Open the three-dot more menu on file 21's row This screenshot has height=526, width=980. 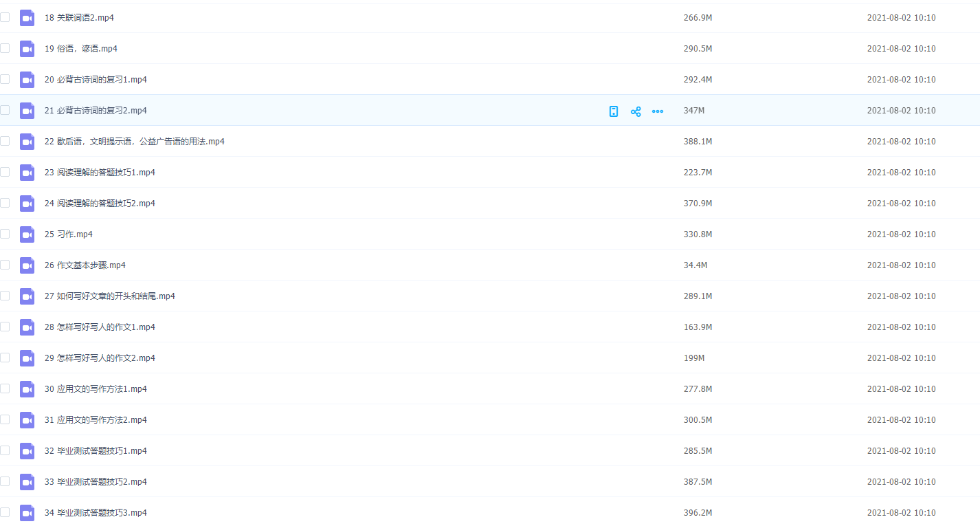coord(658,111)
